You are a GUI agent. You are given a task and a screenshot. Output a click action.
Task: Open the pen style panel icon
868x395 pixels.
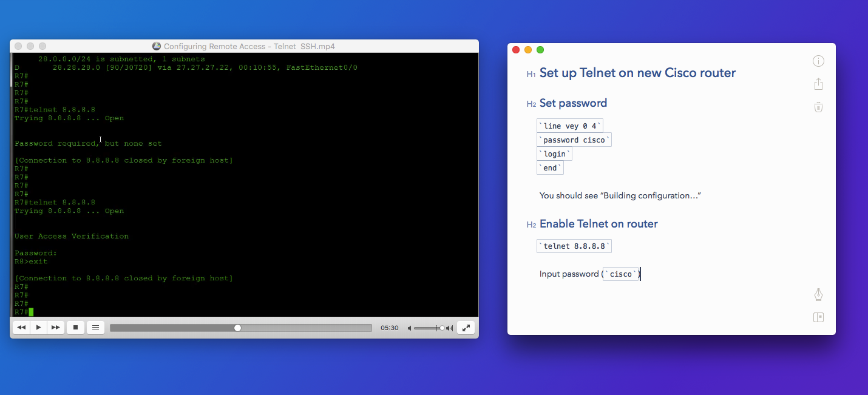coord(818,295)
